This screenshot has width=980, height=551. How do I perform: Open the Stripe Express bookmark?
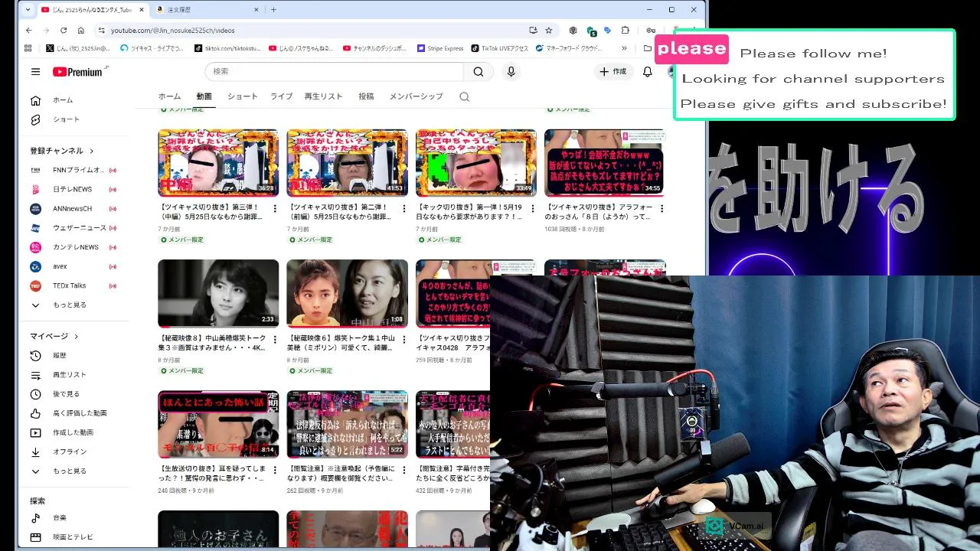(x=440, y=48)
